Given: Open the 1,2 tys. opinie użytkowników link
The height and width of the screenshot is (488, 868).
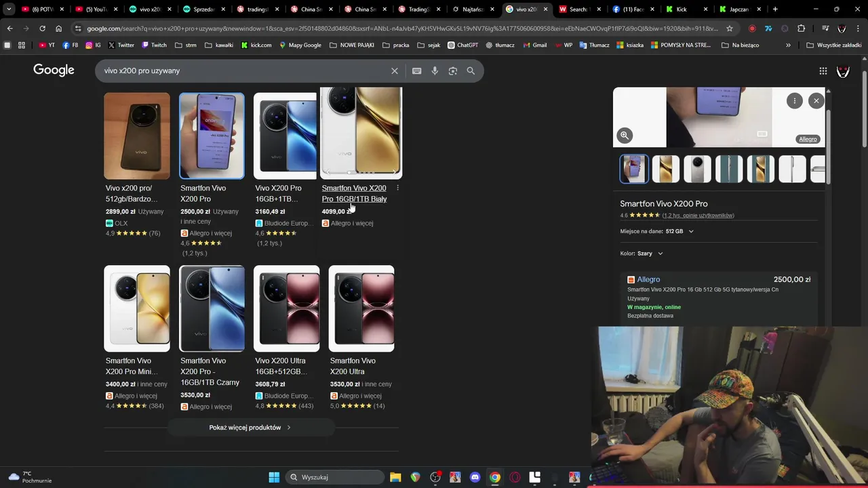Looking at the screenshot, I should 698,216.
